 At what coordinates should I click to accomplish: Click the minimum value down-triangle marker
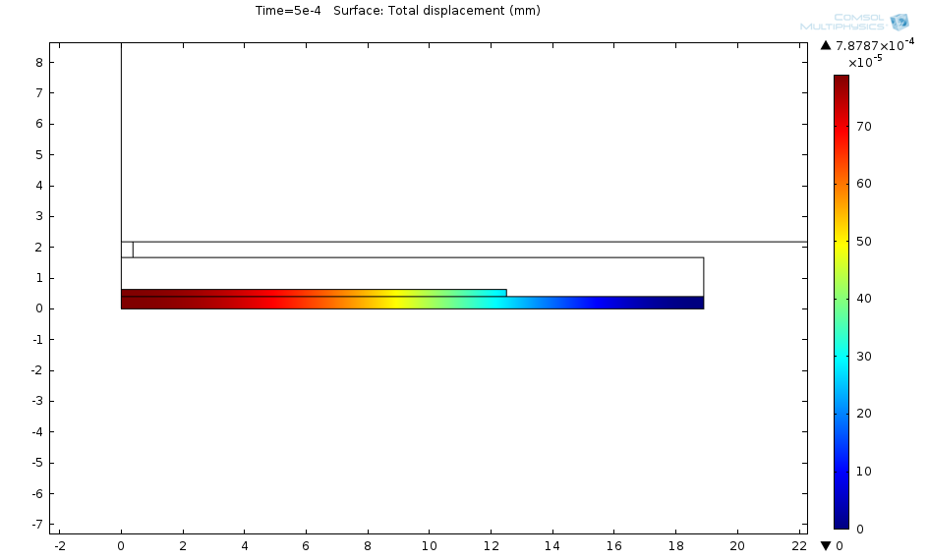(825, 545)
